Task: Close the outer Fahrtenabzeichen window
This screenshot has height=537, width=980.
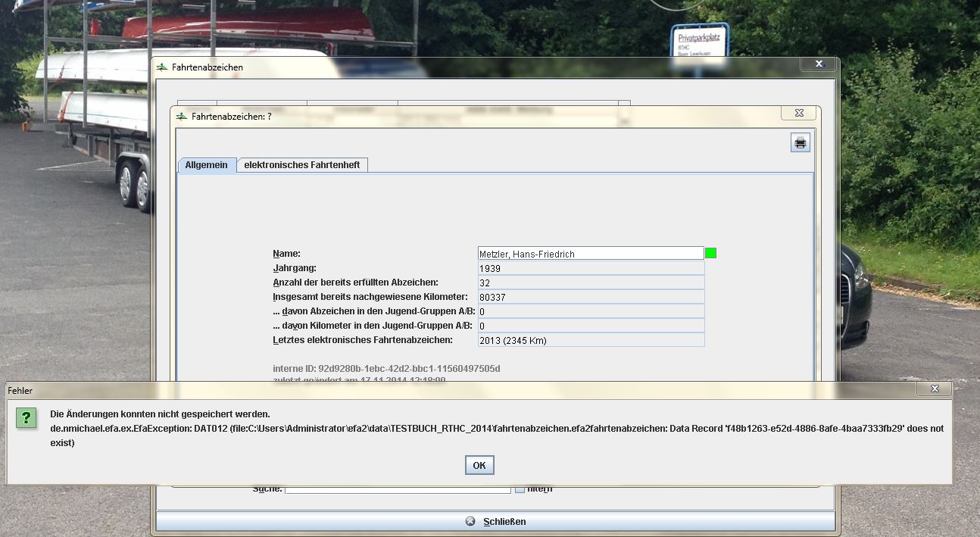Action: click(x=819, y=64)
